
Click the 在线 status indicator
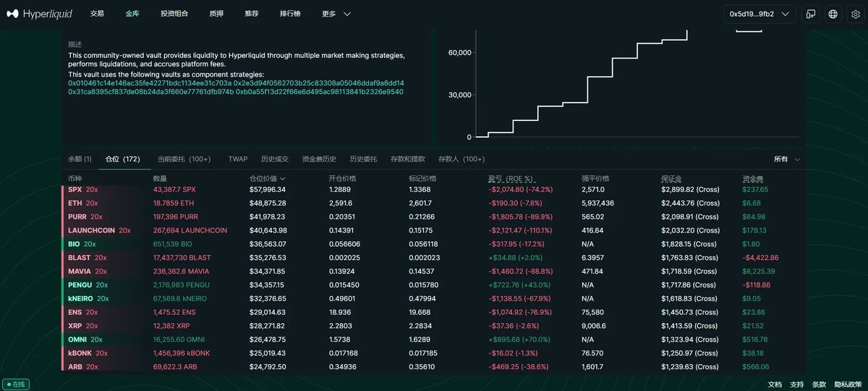point(16,384)
